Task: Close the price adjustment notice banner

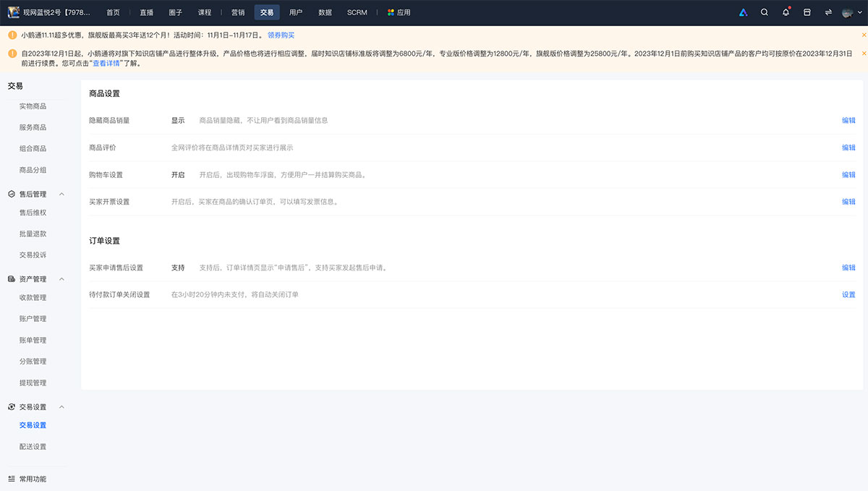Action: (863, 54)
